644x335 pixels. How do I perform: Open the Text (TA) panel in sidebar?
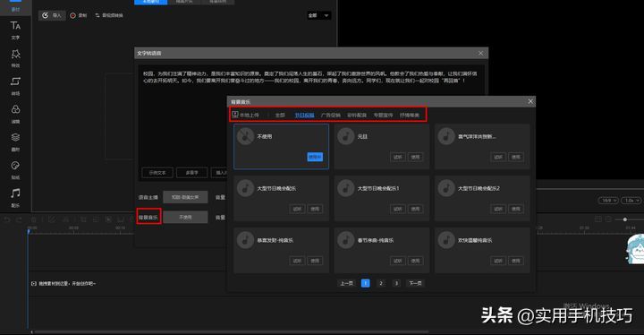click(x=15, y=30)
